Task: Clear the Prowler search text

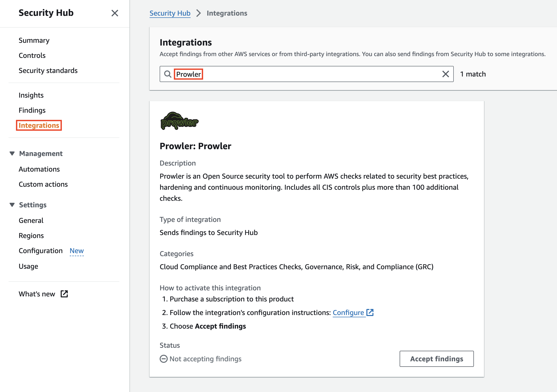Action: [x=445, y=74]
